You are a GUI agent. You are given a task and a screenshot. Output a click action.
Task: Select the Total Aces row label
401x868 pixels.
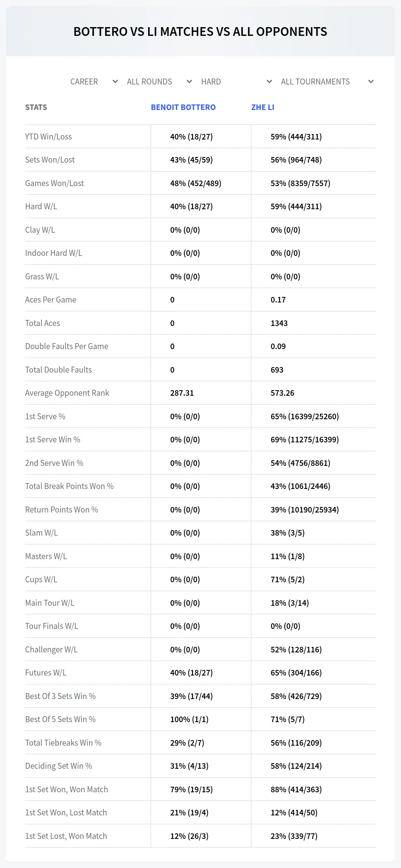43,323
